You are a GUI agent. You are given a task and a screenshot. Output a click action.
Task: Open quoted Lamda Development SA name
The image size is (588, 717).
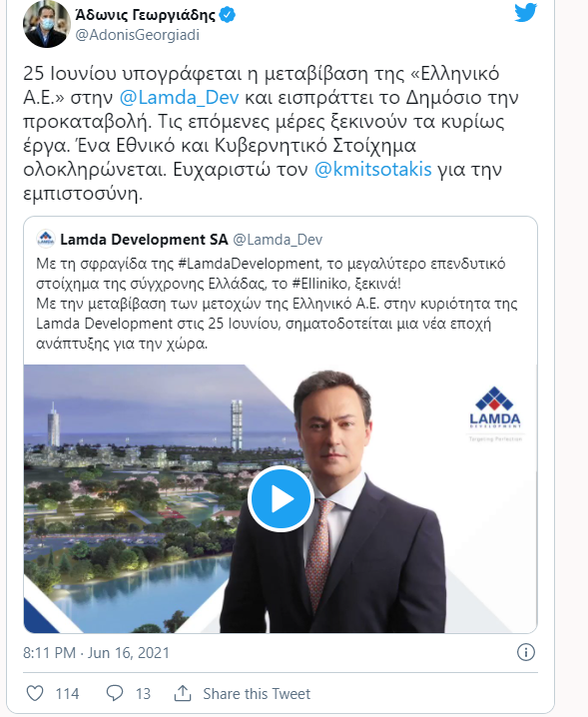point(144,239)
